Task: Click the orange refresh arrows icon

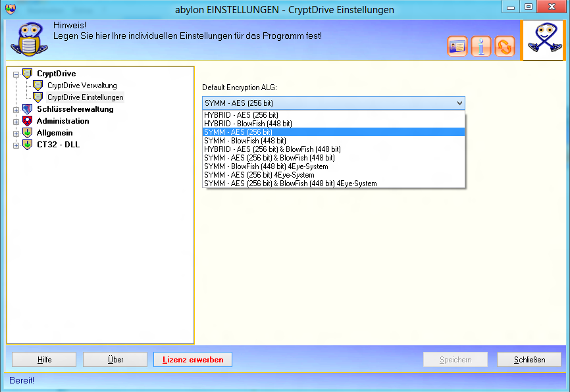Action: pos(505,47)
